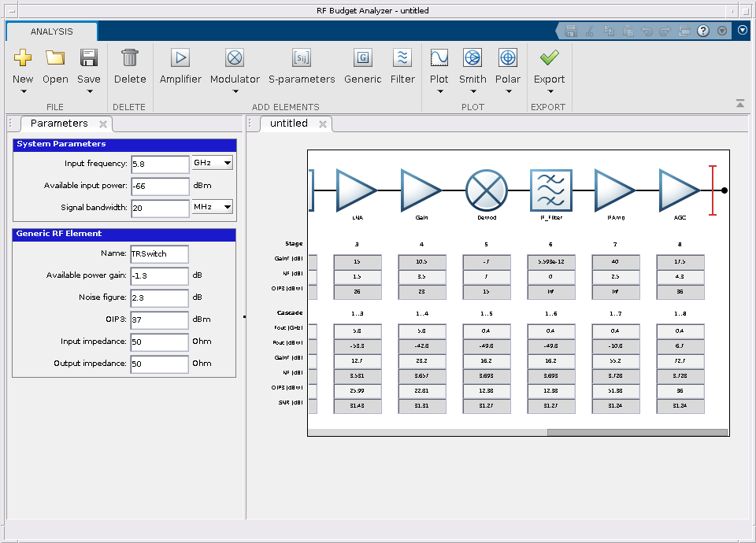Select the IF_Filter block in the chain
The width and height of the screenshot is (756, 543).
coord(550,190)
